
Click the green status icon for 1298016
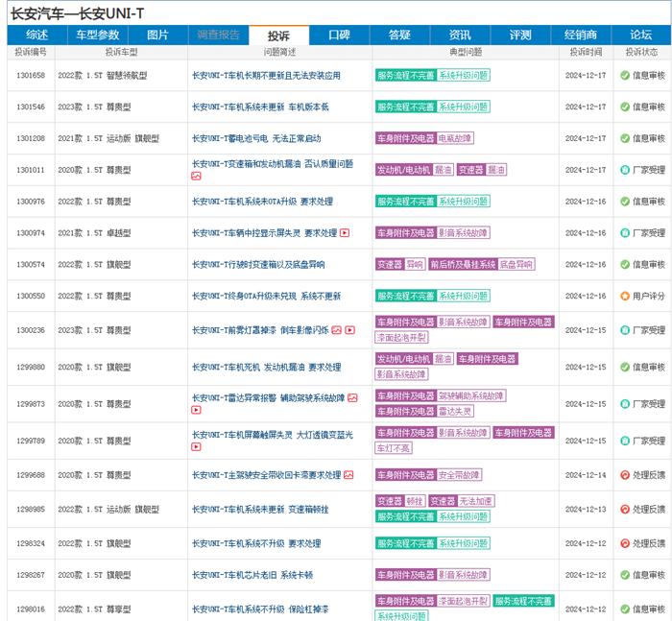coord(625,609)
